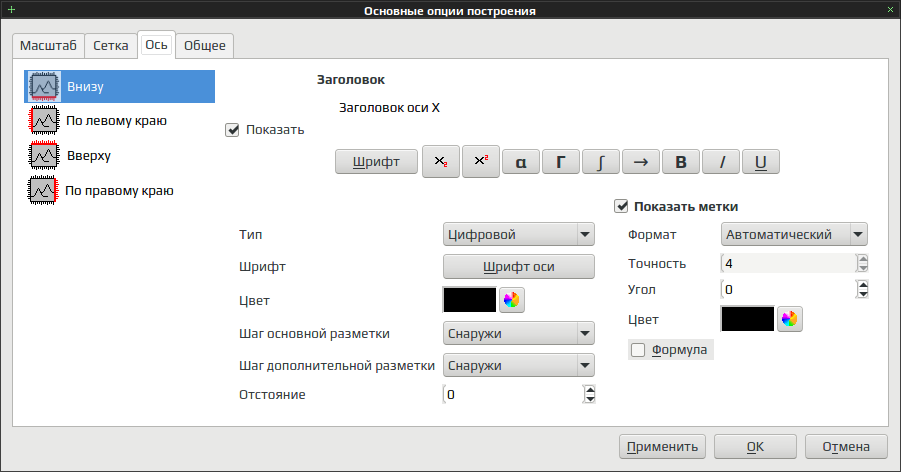Uncheck the Показать title checkbox
The width and height of the screenshot is (901, 472).
(232, 130)
